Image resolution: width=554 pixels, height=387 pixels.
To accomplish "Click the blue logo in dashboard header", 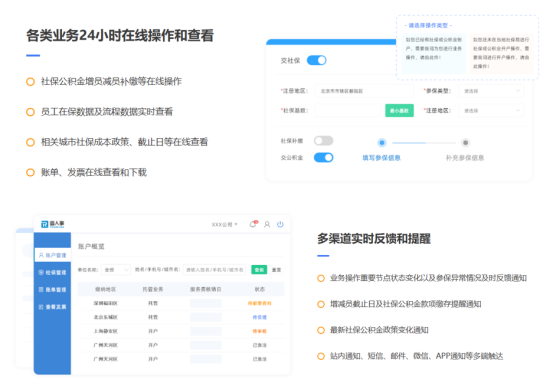I will (x=52, y=224).
